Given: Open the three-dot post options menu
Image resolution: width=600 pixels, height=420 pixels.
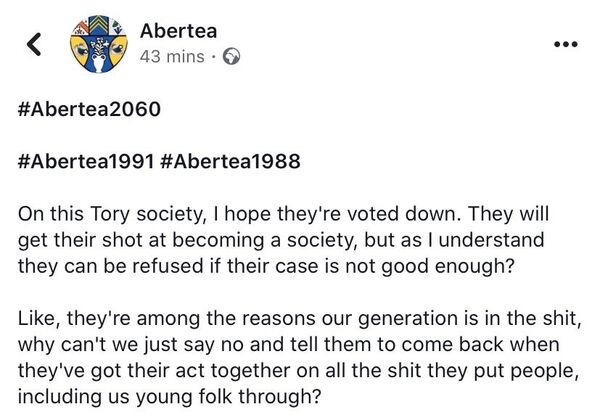Looking at the screenshot, I should pos(566,43).
